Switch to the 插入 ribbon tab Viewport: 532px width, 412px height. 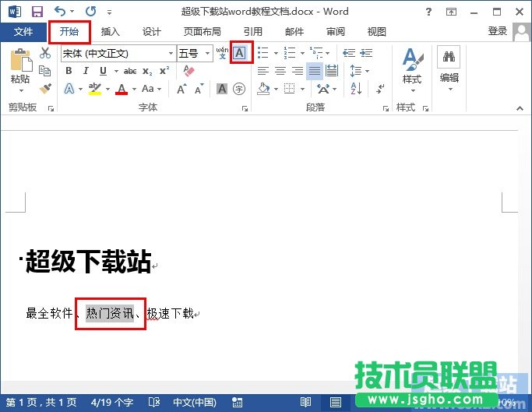point(111,32)
